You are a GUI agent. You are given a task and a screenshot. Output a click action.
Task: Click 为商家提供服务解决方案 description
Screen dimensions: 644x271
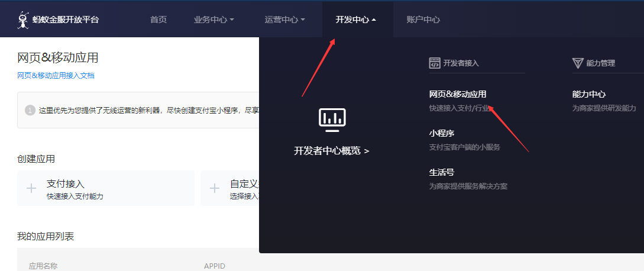tap(468, 186)
